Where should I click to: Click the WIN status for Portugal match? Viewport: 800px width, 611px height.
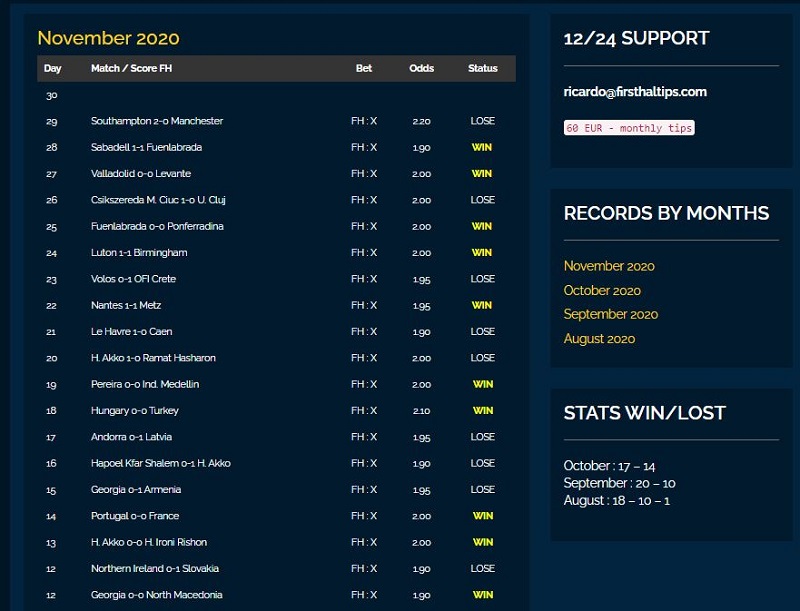(483, 516)
